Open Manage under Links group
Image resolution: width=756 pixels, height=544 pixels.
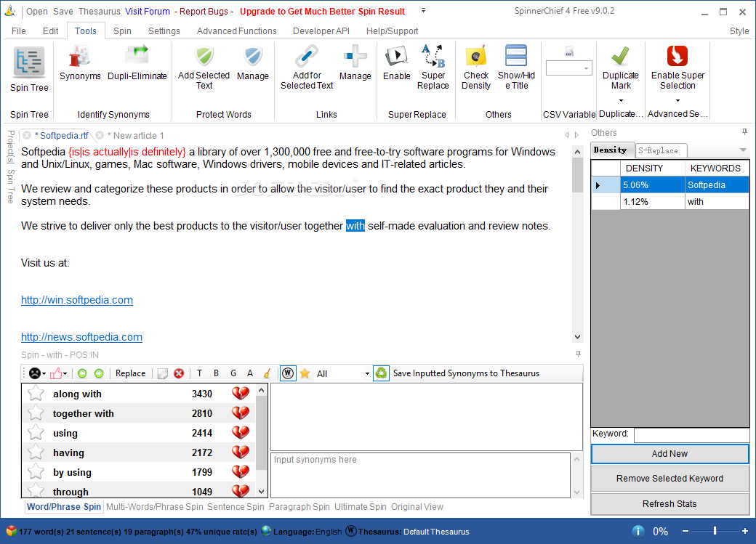click(355, 62)
